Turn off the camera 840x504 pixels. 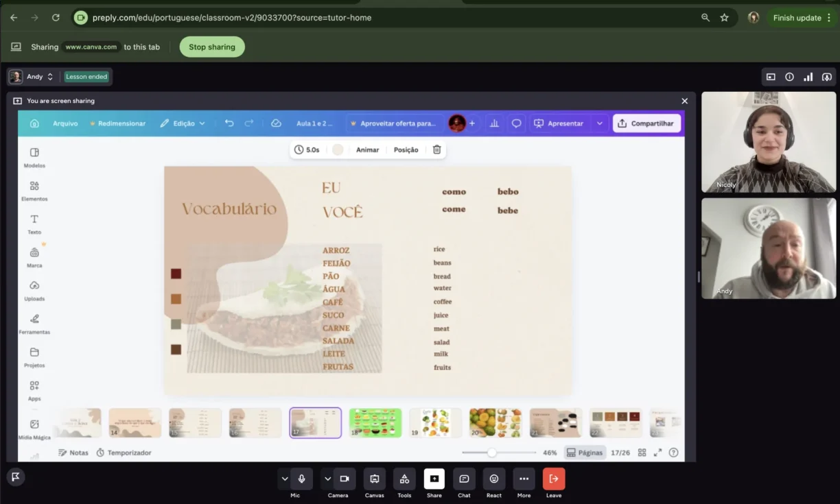click(x=345, y=479)
